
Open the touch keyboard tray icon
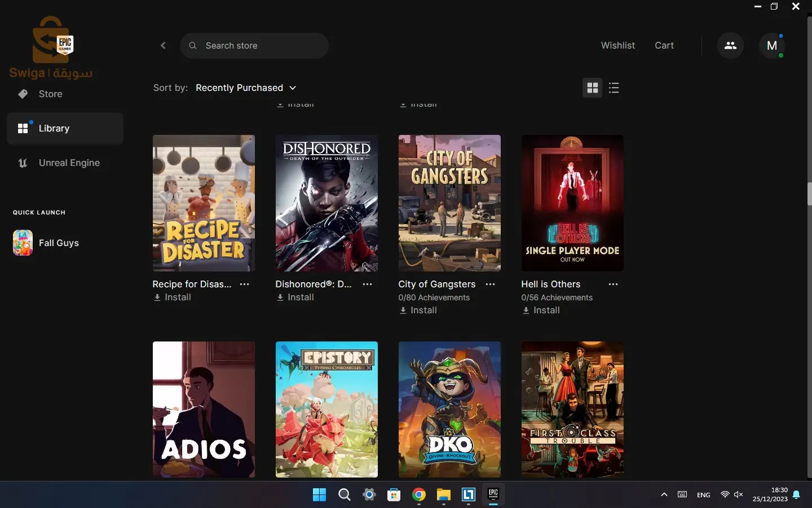(682, 494)
